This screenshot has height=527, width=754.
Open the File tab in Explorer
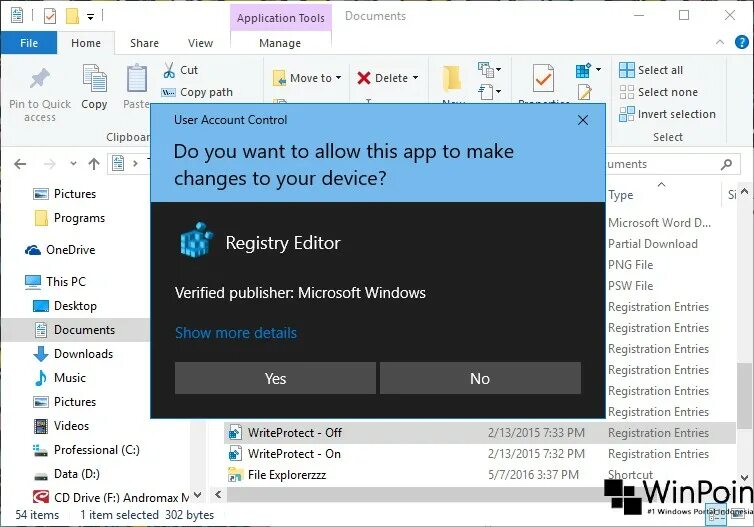(29, 43)
